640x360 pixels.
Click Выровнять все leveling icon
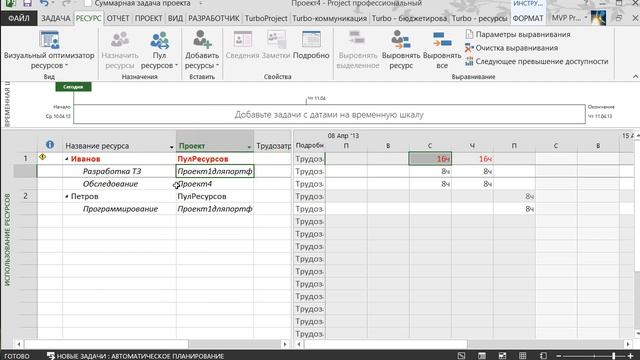pos(442,40)
